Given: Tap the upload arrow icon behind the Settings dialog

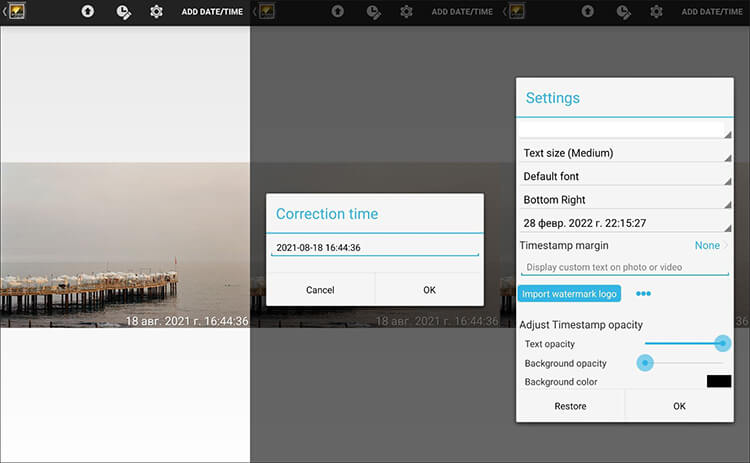Looking at the screenshot, I should [x=588, y=11].
